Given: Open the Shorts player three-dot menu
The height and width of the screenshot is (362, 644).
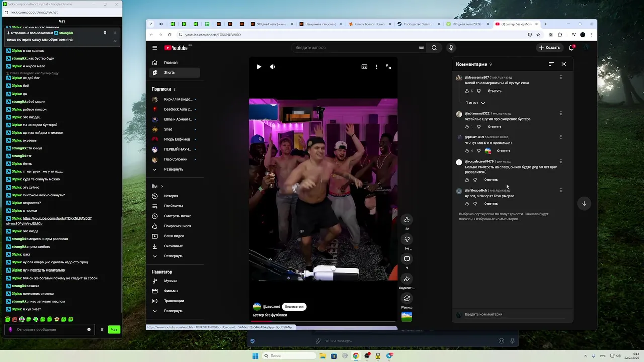Looking at the screenshot, I should point(376,67).
